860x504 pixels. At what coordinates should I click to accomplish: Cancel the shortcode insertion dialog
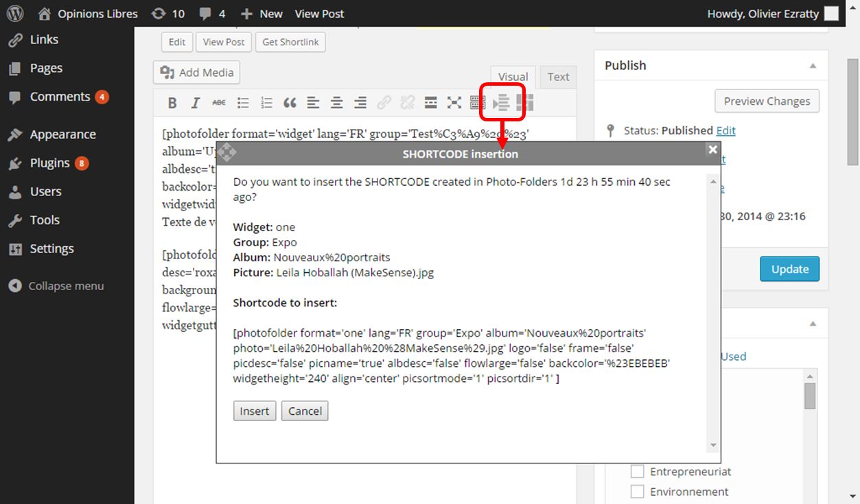(x=305, y=411)
